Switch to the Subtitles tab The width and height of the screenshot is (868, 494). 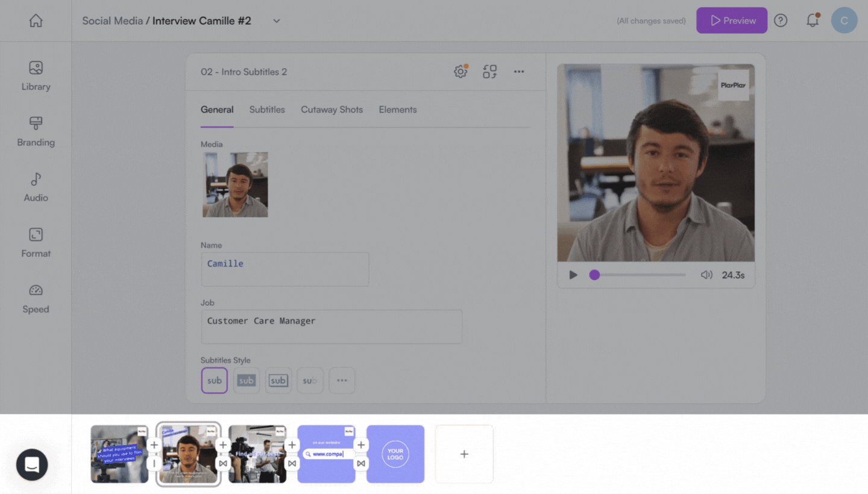point(267,110)
